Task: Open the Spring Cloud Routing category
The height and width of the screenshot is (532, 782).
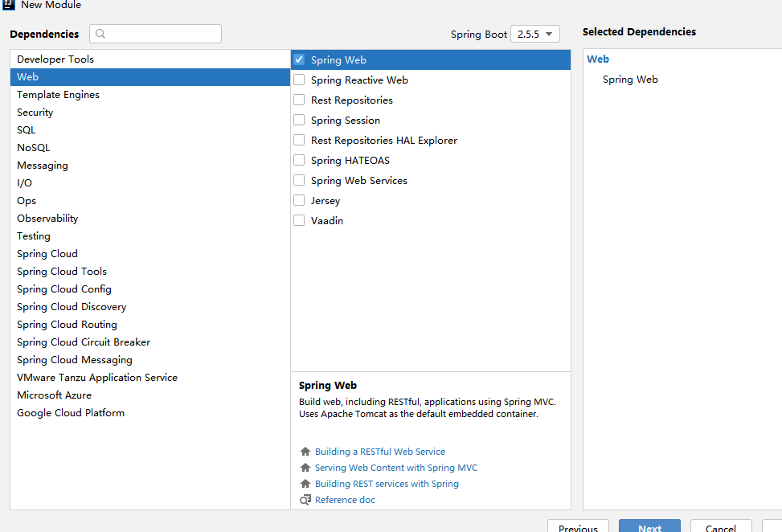Action: click(67, 325)
